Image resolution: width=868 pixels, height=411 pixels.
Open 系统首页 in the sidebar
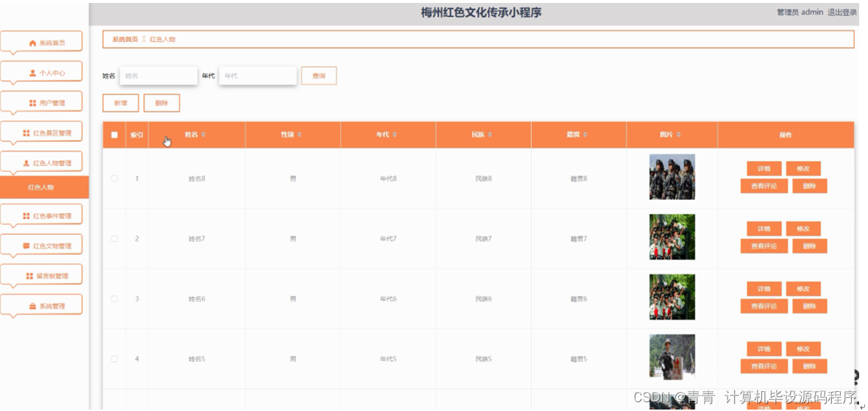tap(41, 42)
